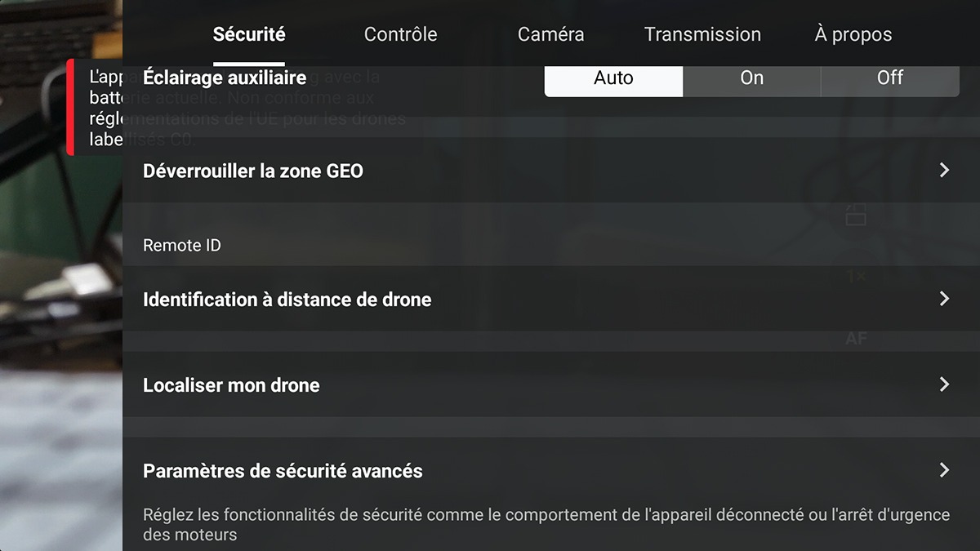Expand Identification à distance de drone chevron
Image resolution: width=980 pixels, height=551 pixels.
pyautogui.click(x=944, y=299)
